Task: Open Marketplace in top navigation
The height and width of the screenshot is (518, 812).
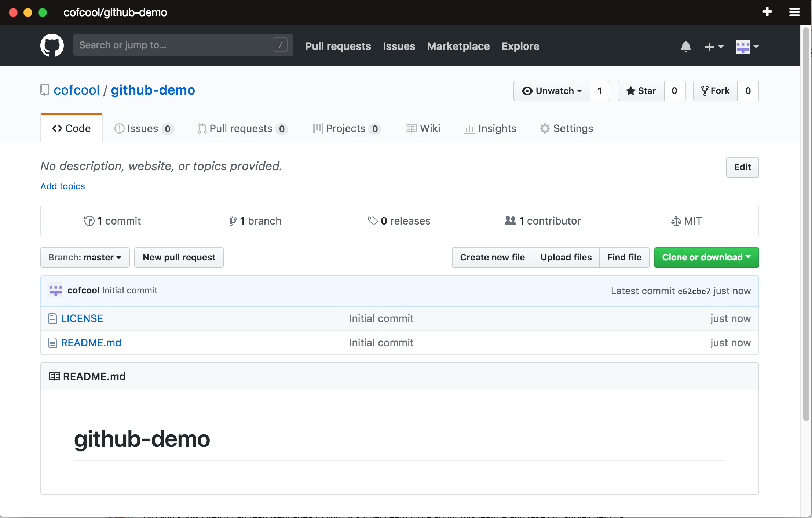Action: (x=458, y=46)
